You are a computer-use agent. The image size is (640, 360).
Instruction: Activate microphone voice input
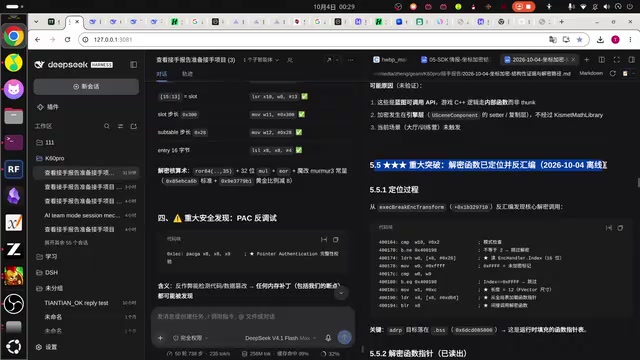click(328, 338)
